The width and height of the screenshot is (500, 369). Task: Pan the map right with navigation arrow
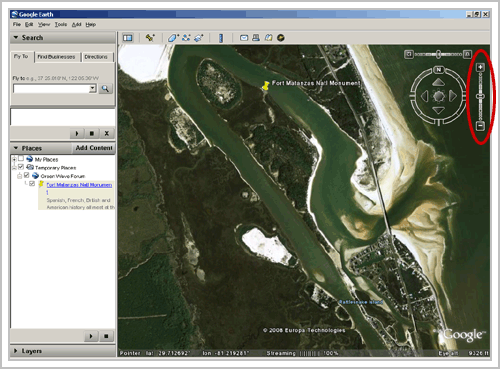click(x=452, y=96)
